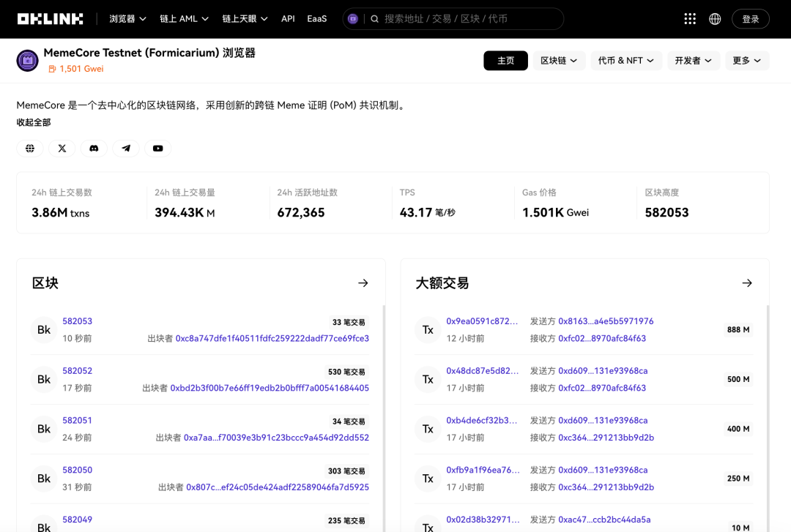Open the X (Twitter) social link

62,149
